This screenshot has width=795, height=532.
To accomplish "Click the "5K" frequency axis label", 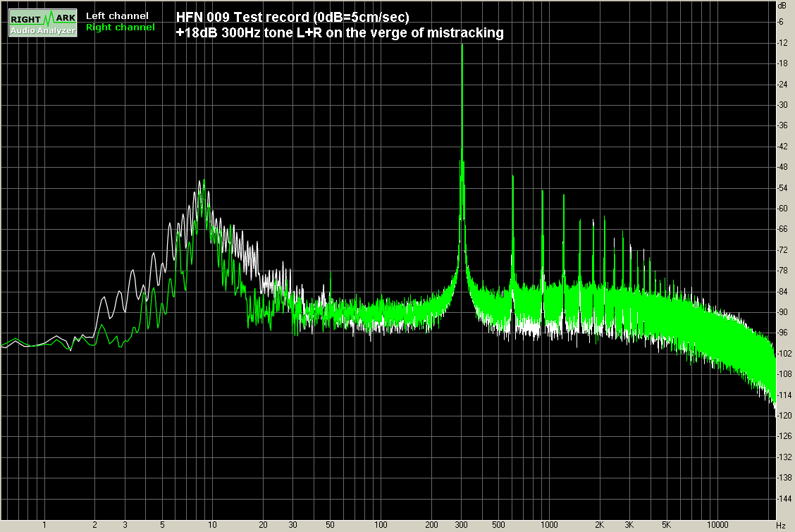I will click(x=667, y=525).
